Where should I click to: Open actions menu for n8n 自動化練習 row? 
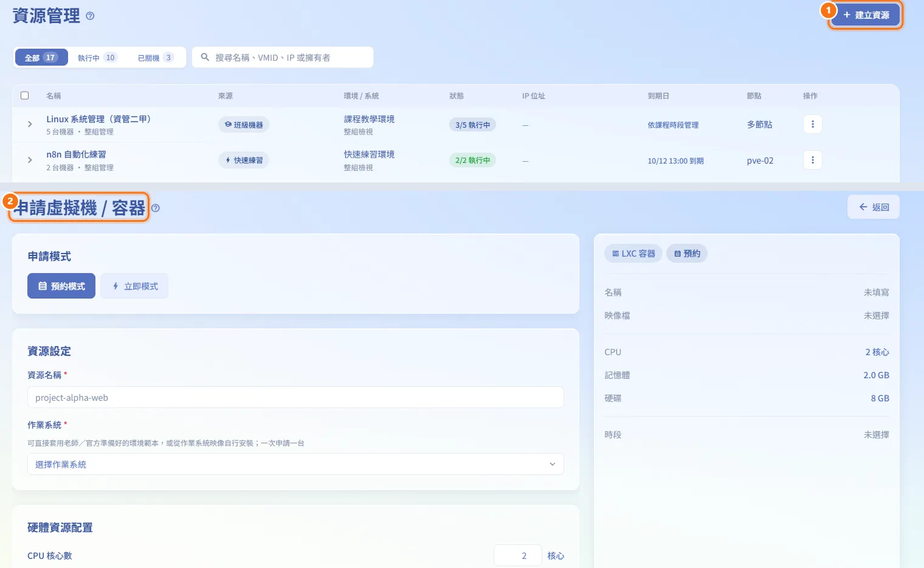pos(813,160)
